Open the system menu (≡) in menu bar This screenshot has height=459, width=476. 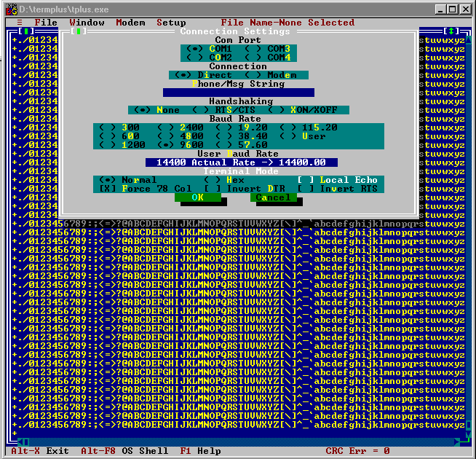coord(20,23)
